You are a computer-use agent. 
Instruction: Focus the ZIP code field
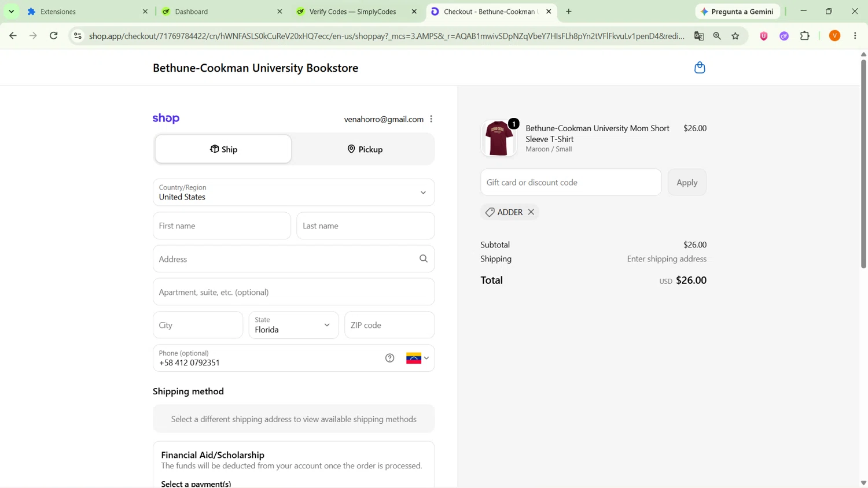pos(389,325)
